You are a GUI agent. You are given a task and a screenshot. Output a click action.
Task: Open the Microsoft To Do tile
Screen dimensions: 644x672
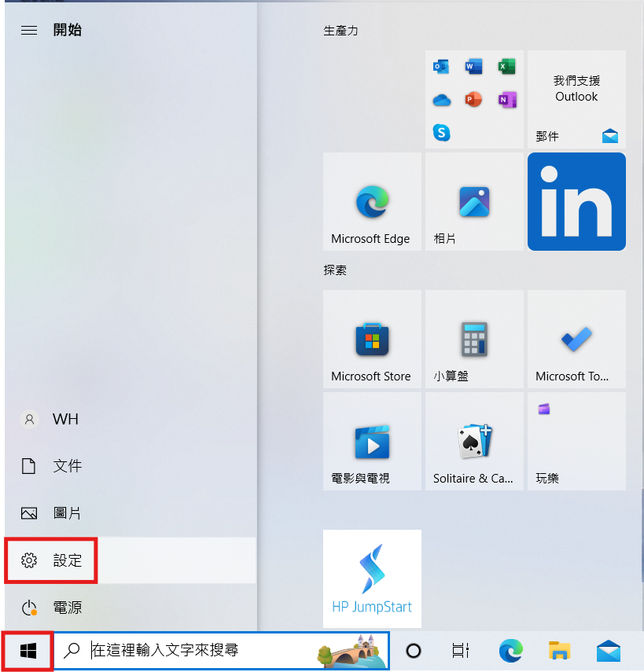576,339
